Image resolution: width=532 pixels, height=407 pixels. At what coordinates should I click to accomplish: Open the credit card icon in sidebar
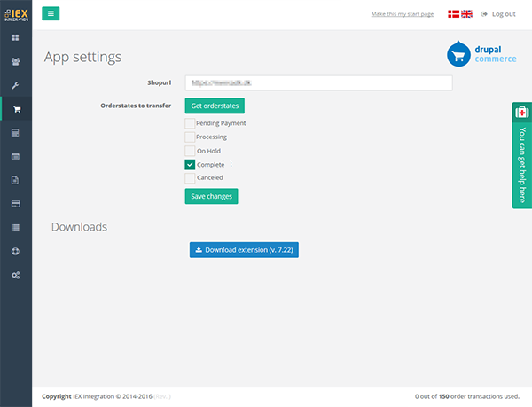click(x=15, y=203)
